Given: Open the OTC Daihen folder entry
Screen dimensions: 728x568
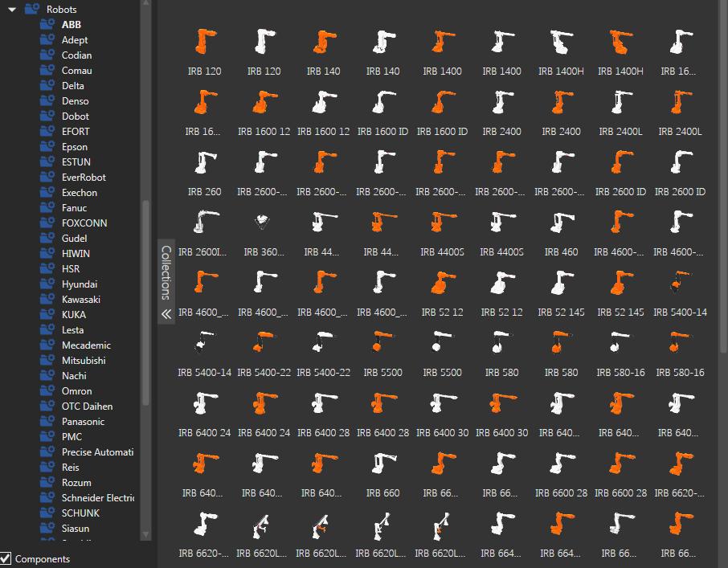Looking at the screenshot, I should (x=88, y=406).
